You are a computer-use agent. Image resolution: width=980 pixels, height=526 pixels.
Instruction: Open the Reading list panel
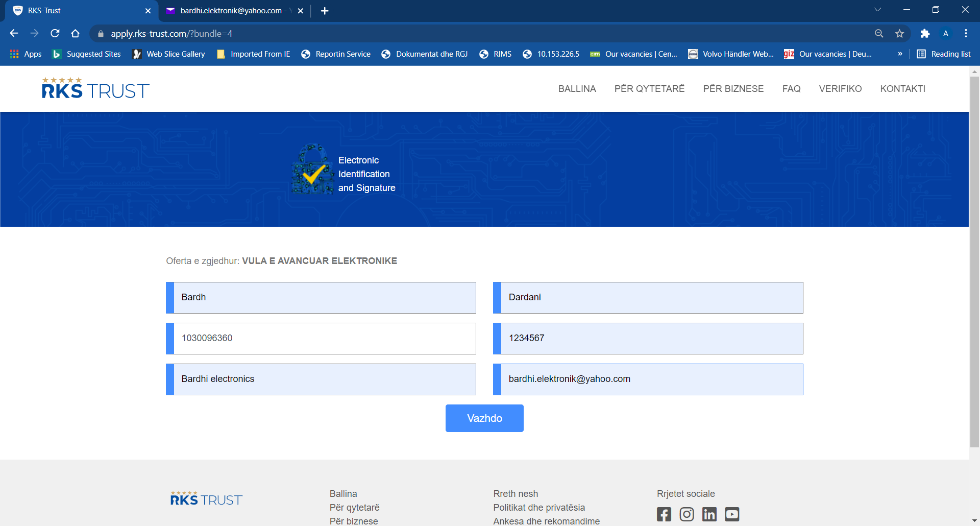[x=944, y=54]
